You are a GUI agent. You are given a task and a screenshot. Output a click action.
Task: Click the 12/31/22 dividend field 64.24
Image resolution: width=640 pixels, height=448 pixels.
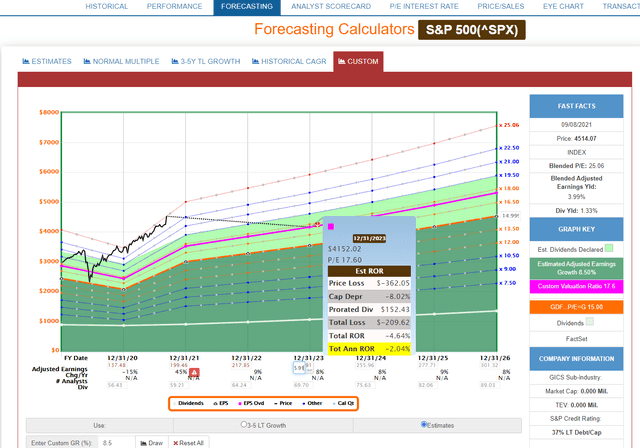240,385
